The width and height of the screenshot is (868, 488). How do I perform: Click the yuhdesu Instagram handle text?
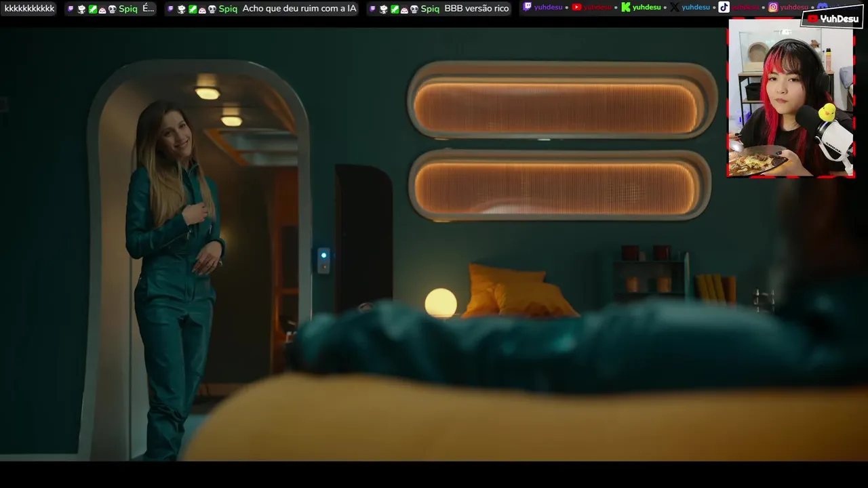[x=794, y=7]
